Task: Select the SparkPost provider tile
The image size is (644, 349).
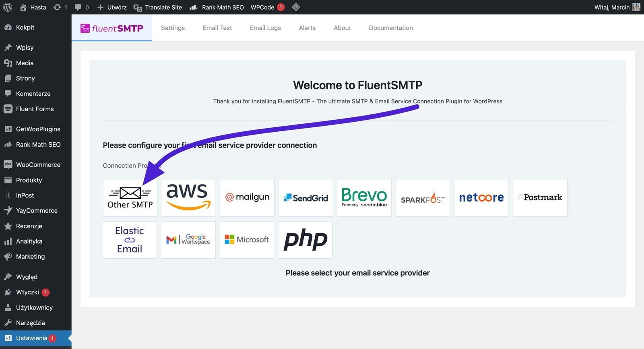Action: [423, 198]
